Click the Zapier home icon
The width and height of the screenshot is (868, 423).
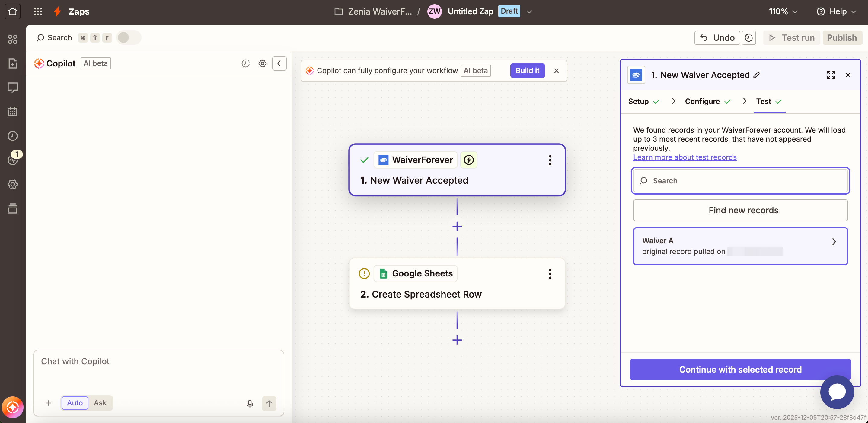tap(12, 11)
